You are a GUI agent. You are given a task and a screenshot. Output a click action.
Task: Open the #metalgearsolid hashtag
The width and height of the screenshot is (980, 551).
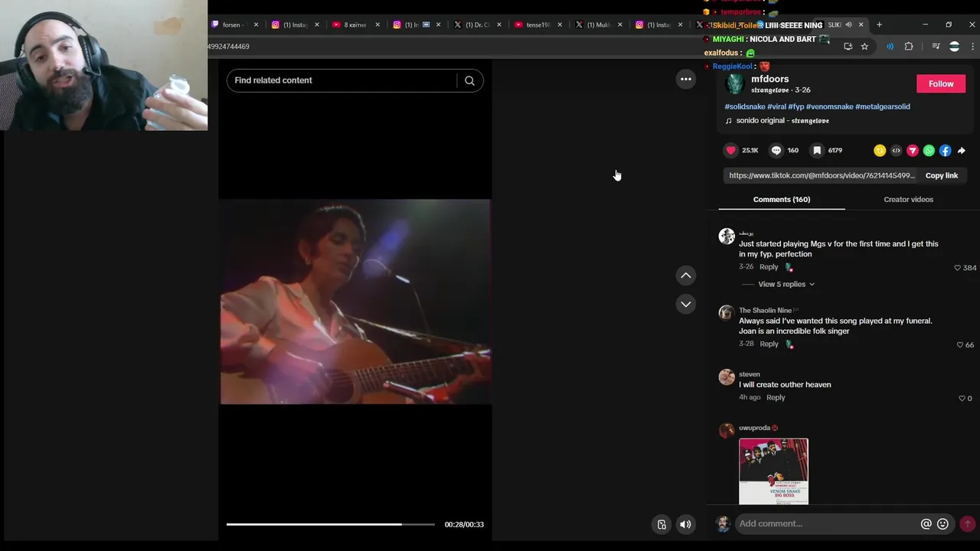click(882, 106)
